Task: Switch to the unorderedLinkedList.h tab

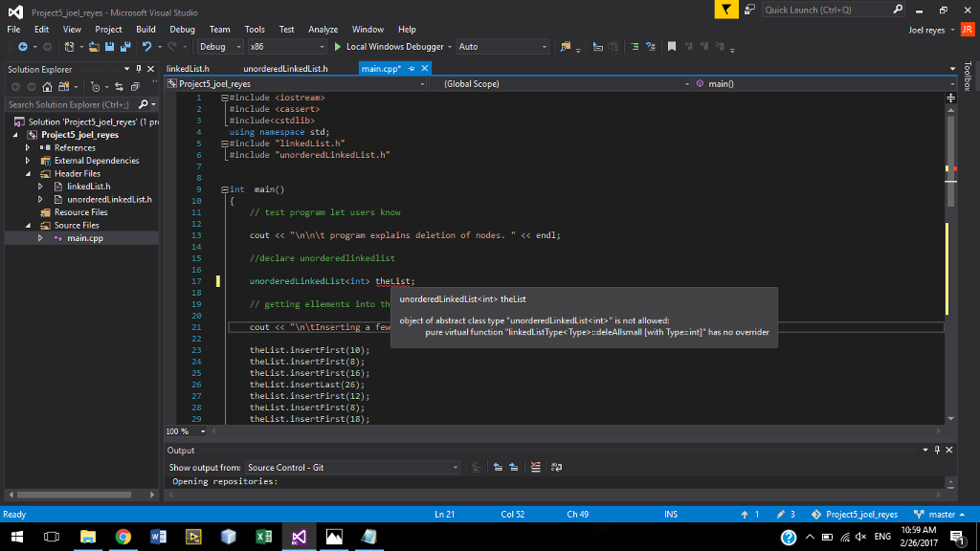Action: (285, 69)
